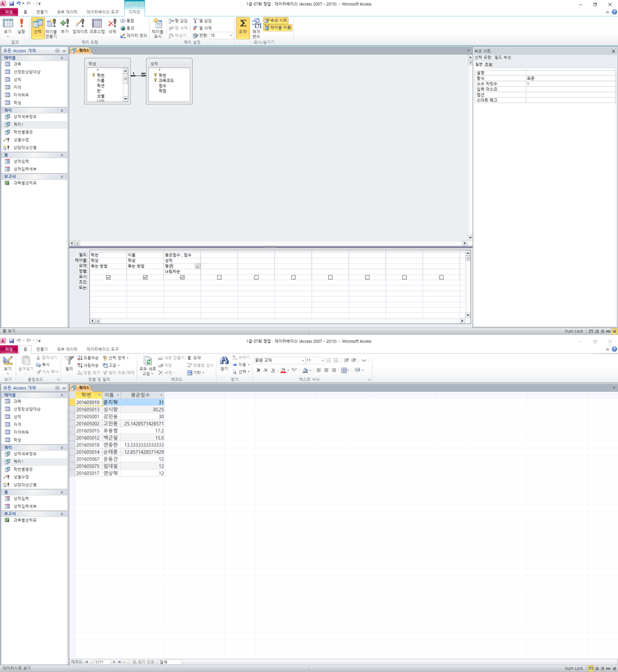This screenshot has height=672, width=618.
Task: Click the 모두 새로 고침 icon
Action: (x=147, y=366)
